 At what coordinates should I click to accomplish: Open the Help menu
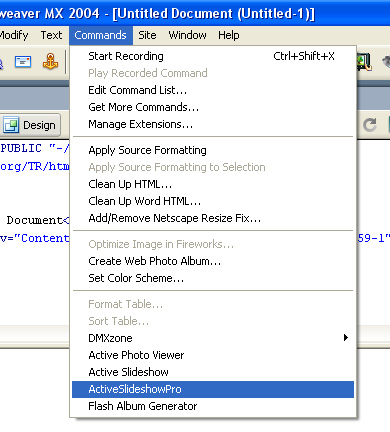click(229, 35)
